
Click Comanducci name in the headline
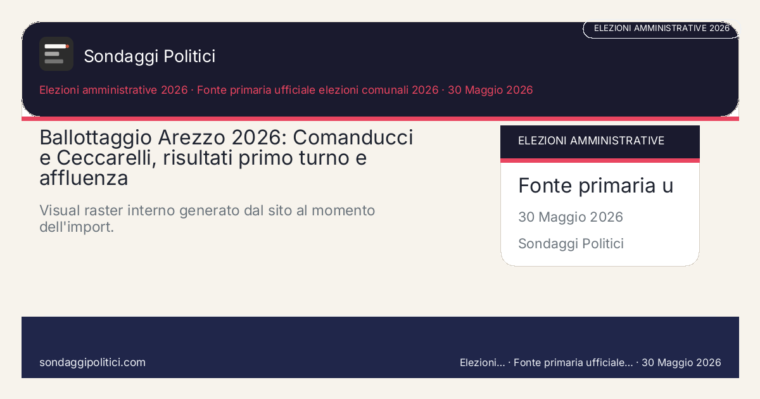pyautogui.click(x=353, y=138)
